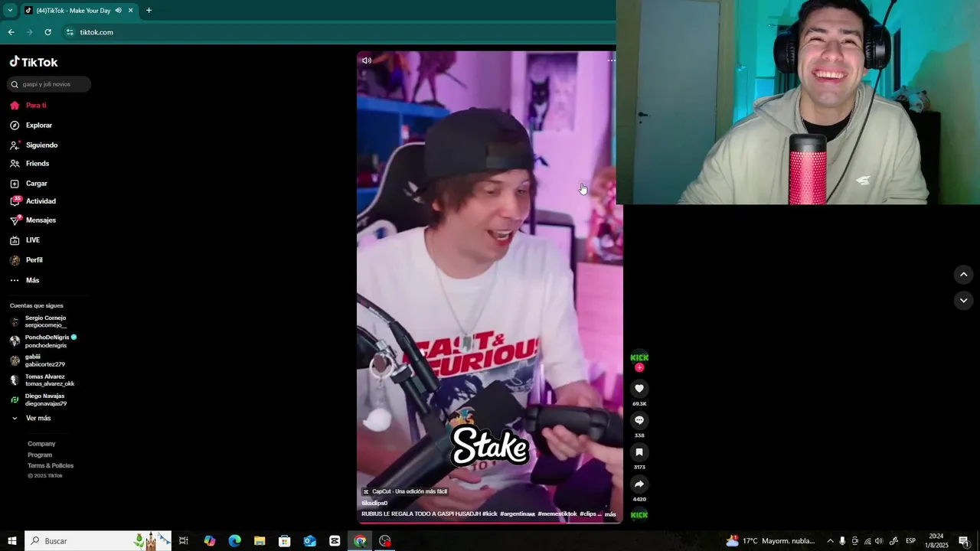Screen dimensions: 980x551
Task: Open Task View on the taskbar
Action: point(184,541)
